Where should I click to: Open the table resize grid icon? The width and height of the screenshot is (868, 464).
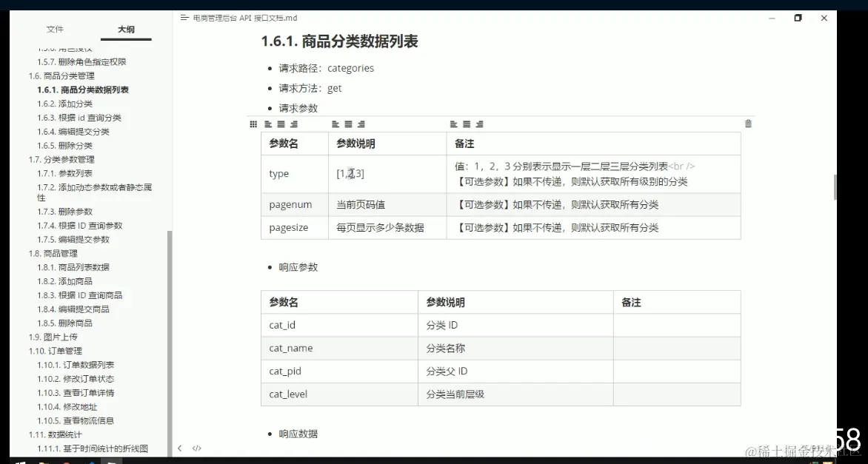[253, 124]
